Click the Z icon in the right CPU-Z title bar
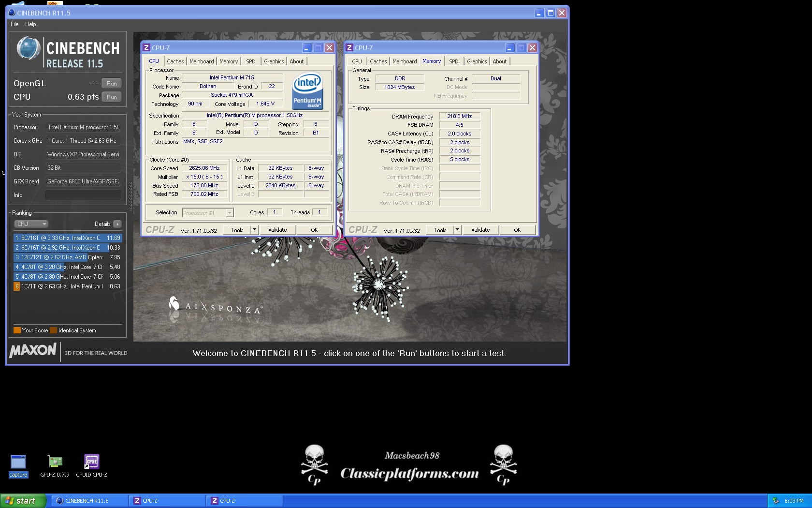This screenshot has height=508, width=812. pos(349,47)
